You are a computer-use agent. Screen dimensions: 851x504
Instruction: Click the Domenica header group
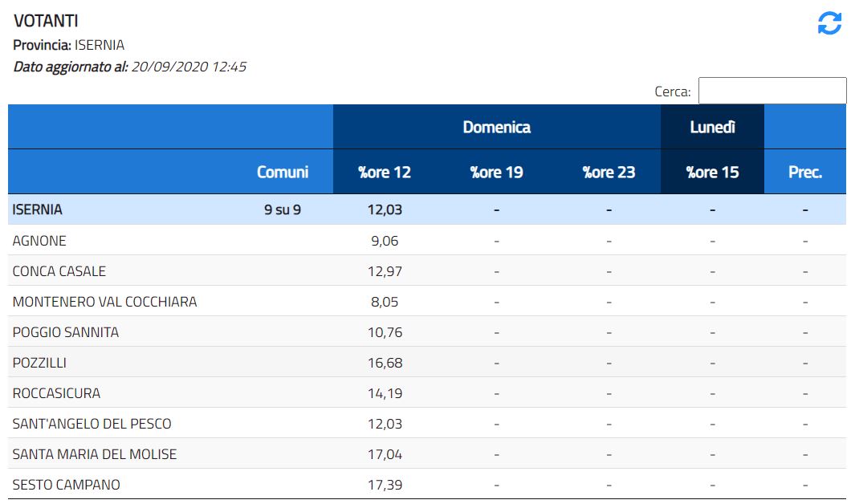tap(497, 127)
